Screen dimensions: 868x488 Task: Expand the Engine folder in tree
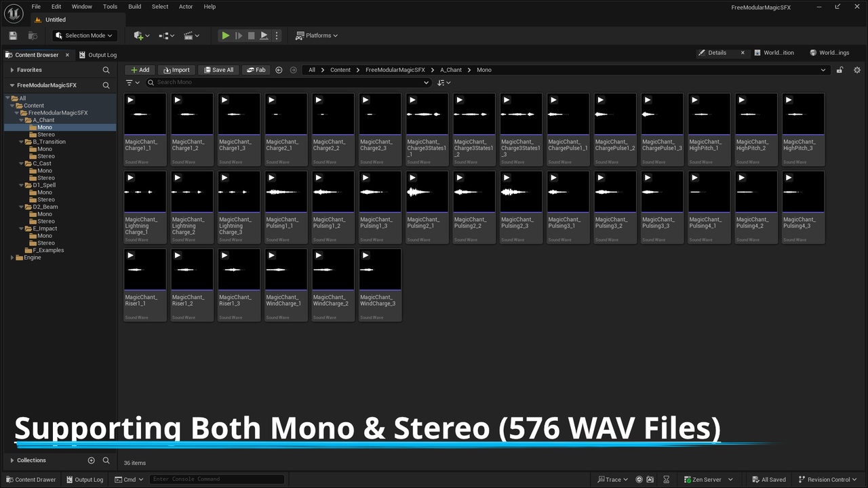(12, 258)
